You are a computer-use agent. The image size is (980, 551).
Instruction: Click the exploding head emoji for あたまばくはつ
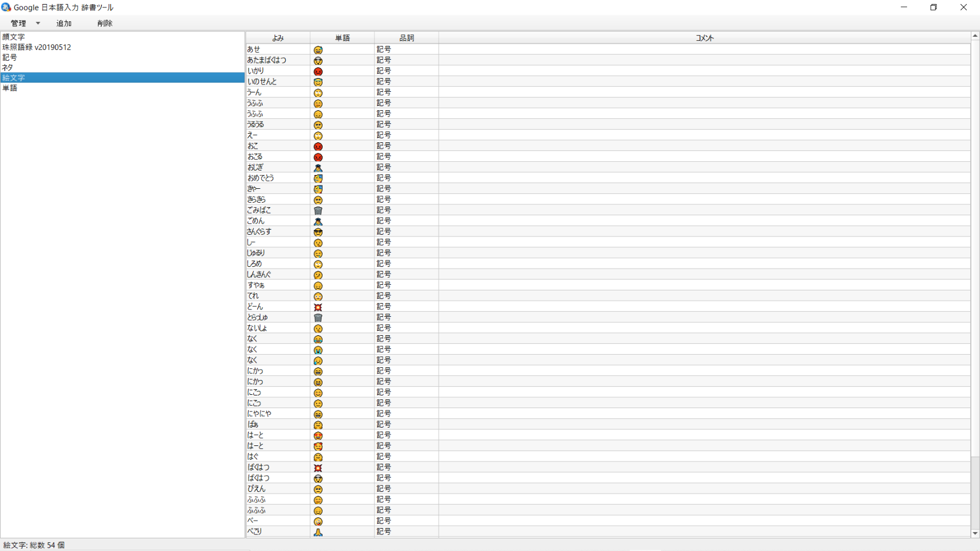tap(318, 60)
